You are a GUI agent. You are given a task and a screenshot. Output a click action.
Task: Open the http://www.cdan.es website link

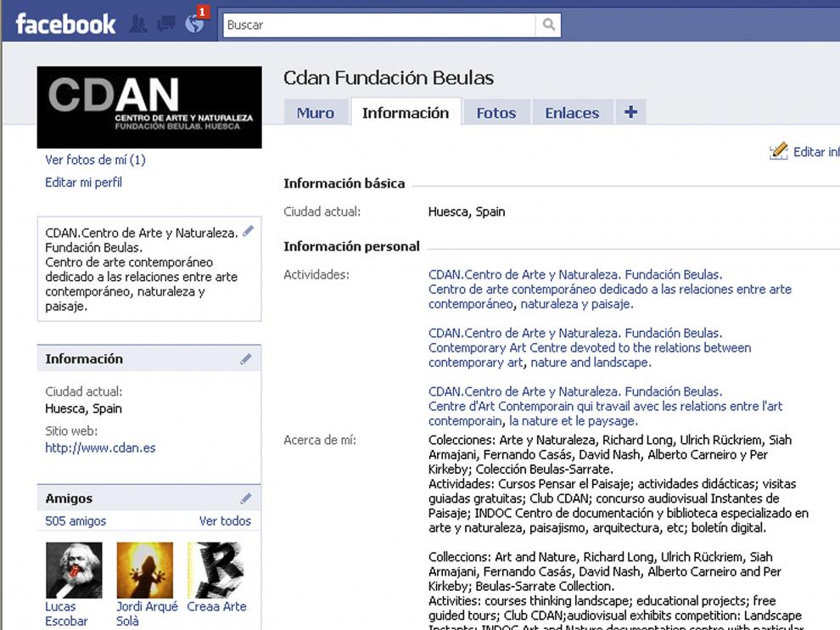(x=100, y=447)
